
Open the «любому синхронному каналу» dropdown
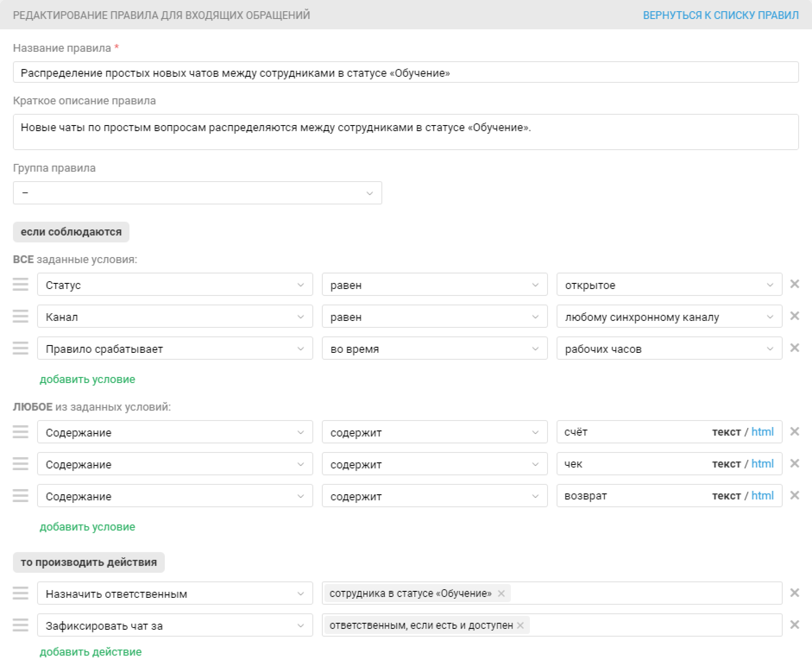(x=669, y=317)
